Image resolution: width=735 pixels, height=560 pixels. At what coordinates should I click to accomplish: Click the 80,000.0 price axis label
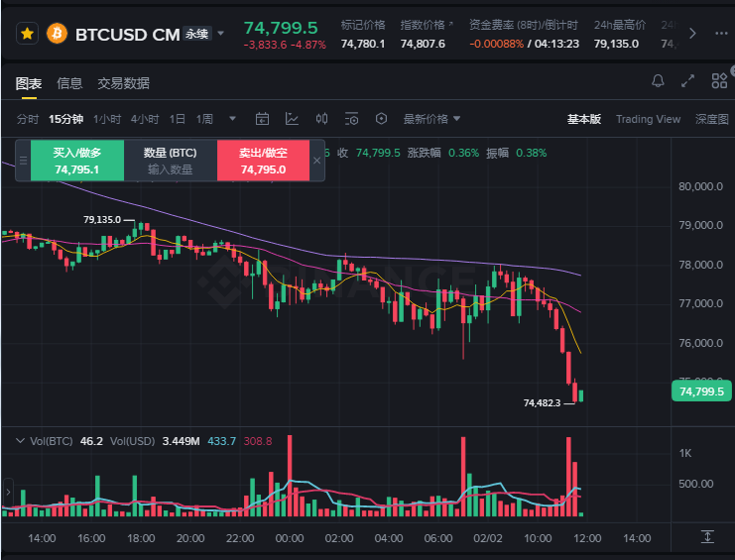pyautogui.click(x=701, y=186)
